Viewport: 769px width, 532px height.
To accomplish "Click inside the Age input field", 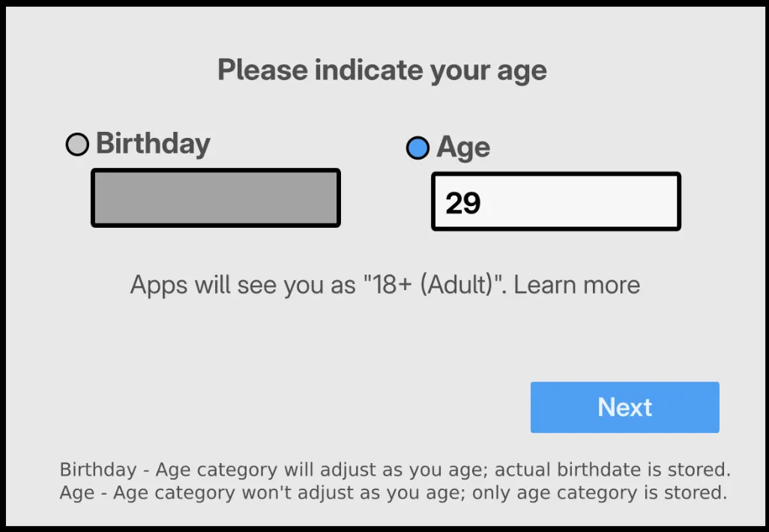I will (x=555, y=201).
